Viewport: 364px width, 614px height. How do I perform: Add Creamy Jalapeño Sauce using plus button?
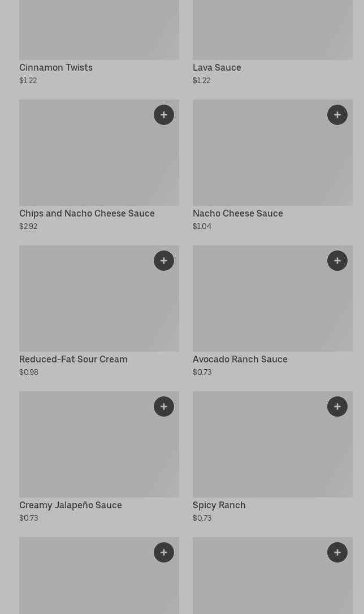click(164, 407)
